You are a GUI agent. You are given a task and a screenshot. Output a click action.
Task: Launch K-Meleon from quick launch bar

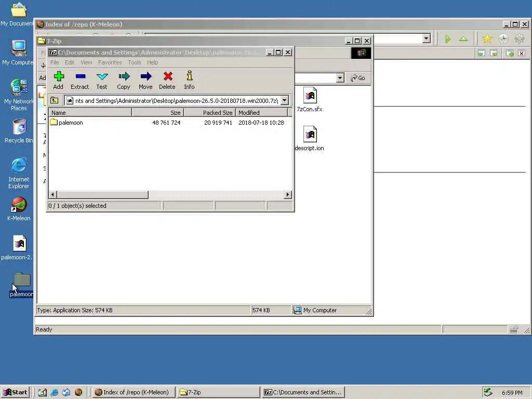(x=78, y=392)
